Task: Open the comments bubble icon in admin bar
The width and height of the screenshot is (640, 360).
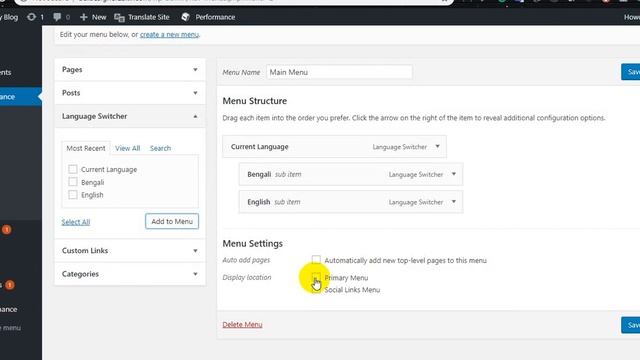Action: click(57, 17)
